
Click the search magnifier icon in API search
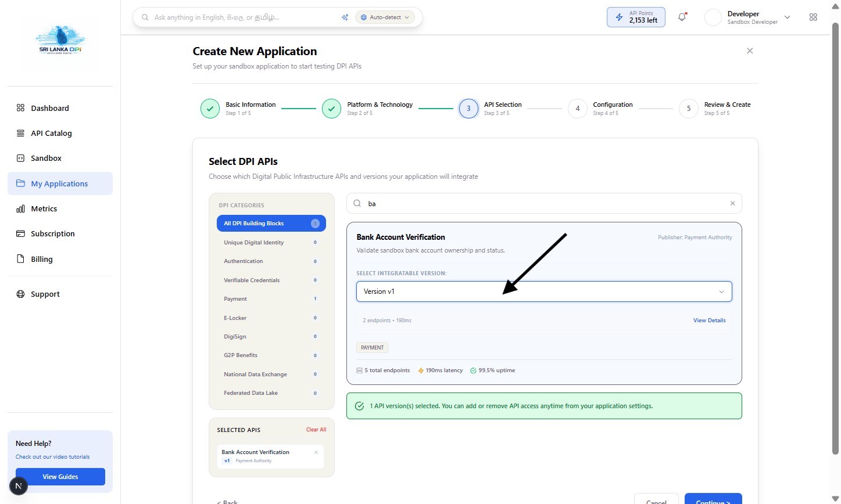(x=357, y=203)
